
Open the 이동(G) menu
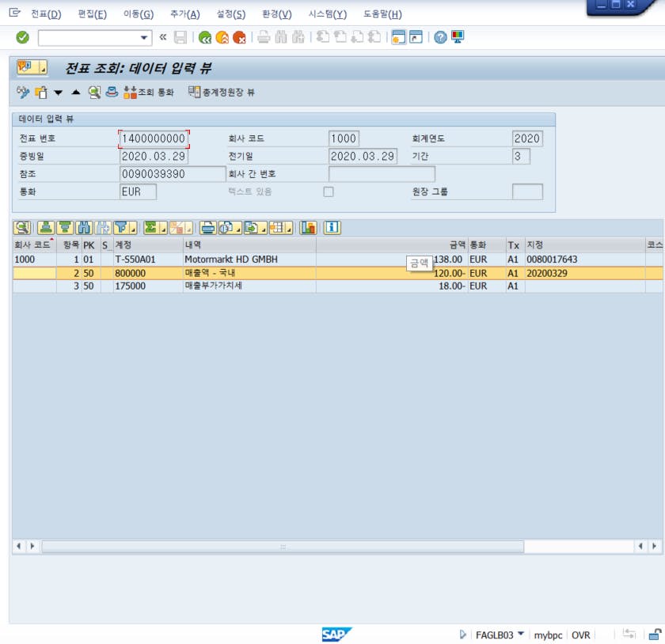[x=139, y=14]
